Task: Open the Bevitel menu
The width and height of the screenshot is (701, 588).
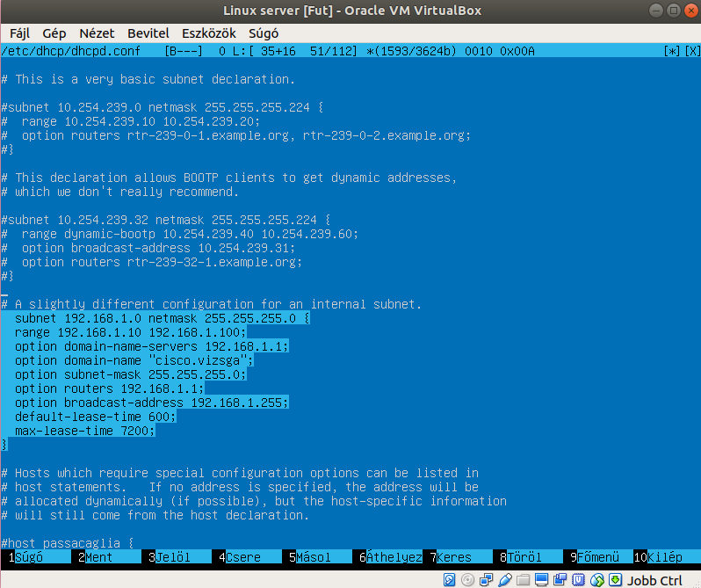Action: point(148,33)
